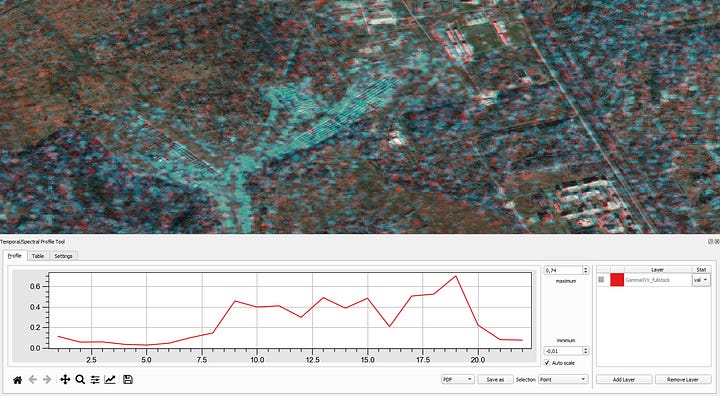Click the Stat column header
This screenshot has width=720, height=396.
click(701, 270)
